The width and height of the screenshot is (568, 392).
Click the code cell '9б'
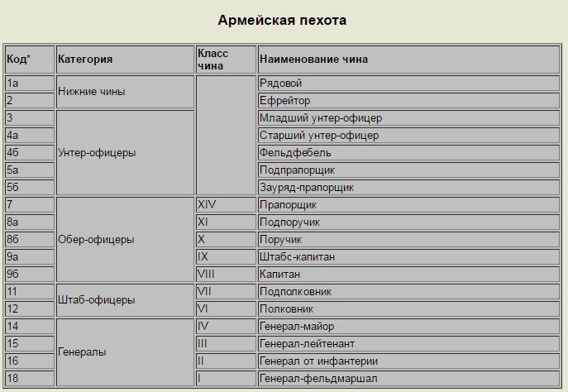click(30, 275)
